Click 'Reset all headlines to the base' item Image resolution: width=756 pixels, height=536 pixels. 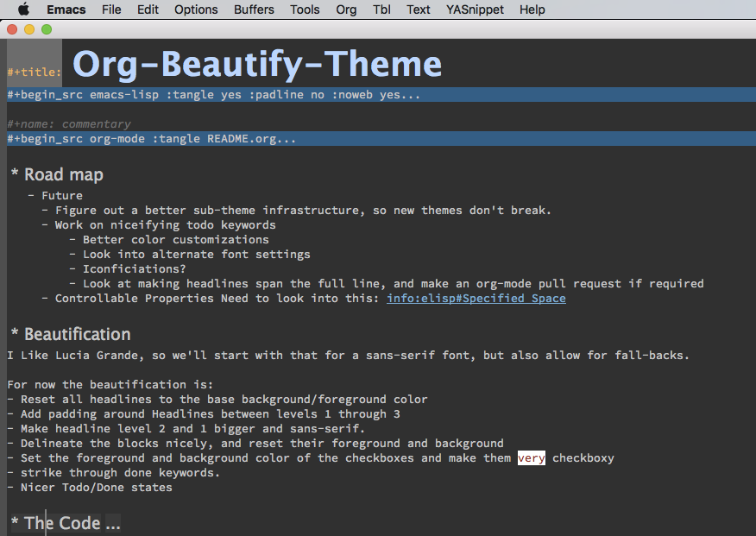224,400
